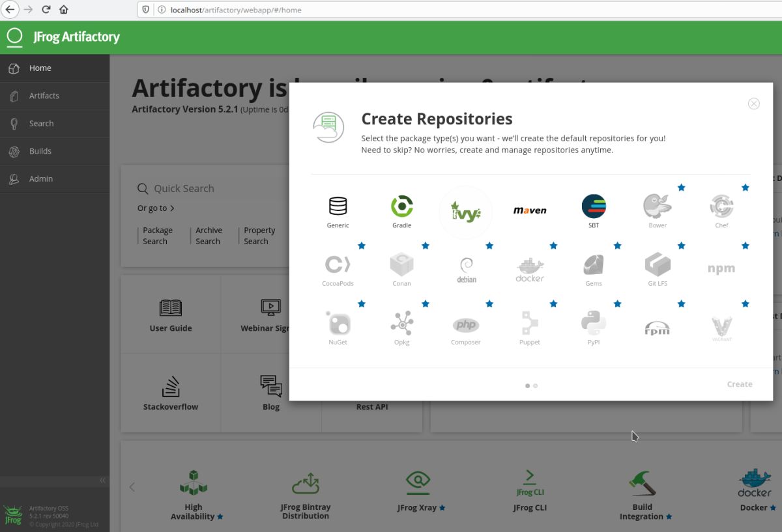Click the NuGet package icon
Viewport: 782px width, 532px height.
[338, 328]
